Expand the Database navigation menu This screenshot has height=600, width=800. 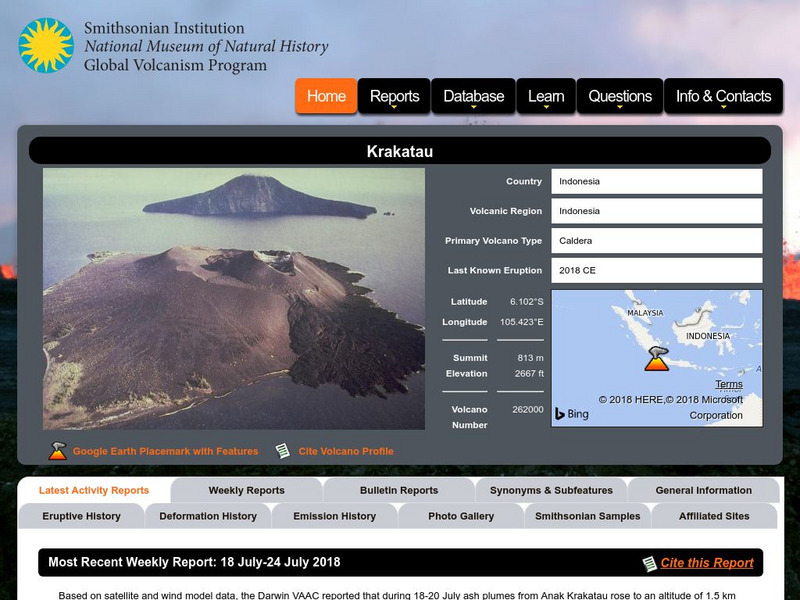(x=473, y=96)
